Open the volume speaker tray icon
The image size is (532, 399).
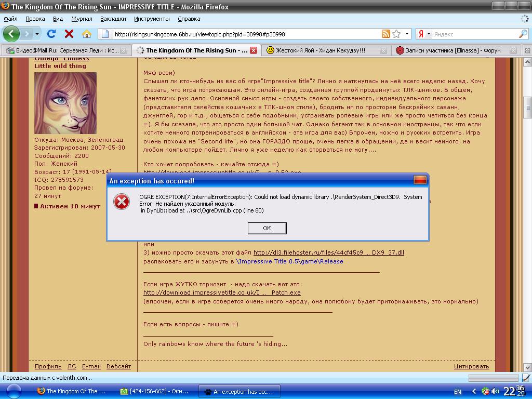pyautogui.click(x=495, y=392)
